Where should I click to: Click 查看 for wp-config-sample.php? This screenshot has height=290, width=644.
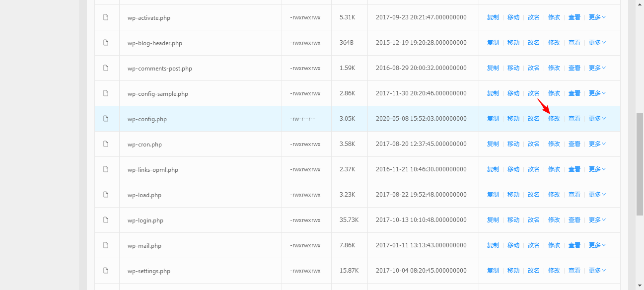(574, 93)
